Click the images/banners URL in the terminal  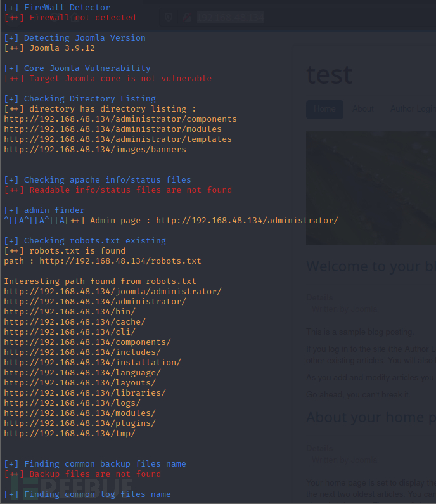(95, 150)
